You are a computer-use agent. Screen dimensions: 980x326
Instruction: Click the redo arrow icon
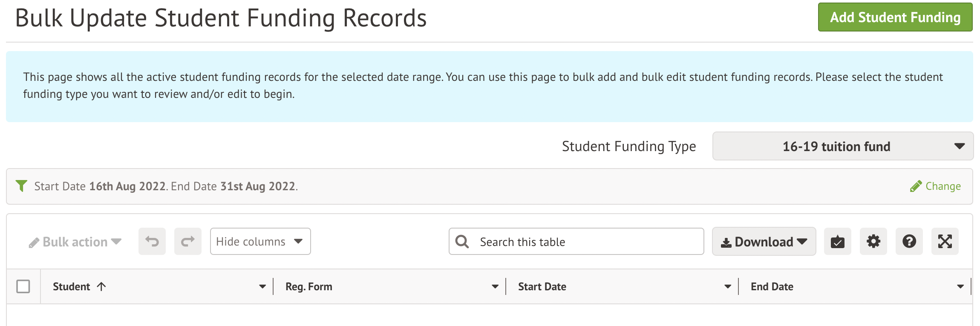[187, 241]
